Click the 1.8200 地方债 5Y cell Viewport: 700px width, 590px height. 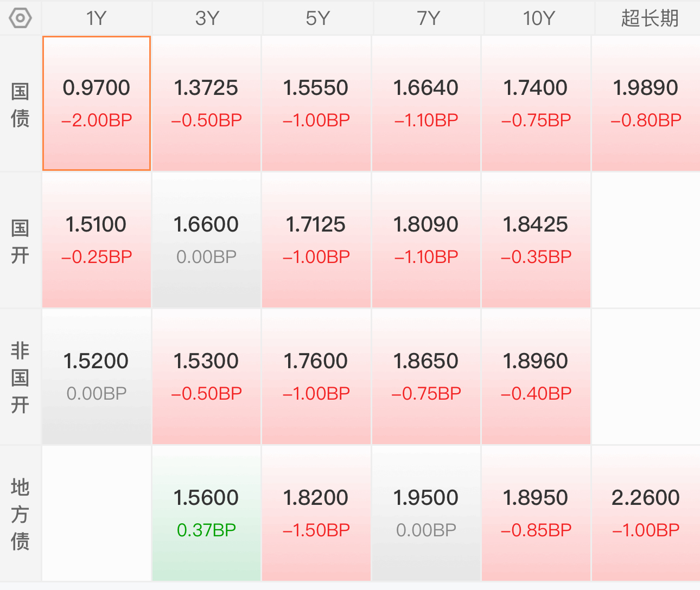click(316, 514)
